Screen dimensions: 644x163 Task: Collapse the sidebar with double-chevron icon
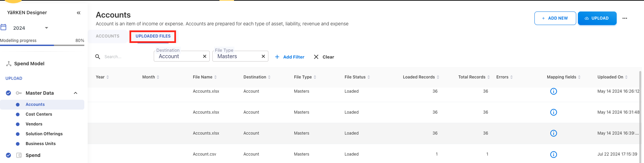pyautogui.click(x=79, y=13)
